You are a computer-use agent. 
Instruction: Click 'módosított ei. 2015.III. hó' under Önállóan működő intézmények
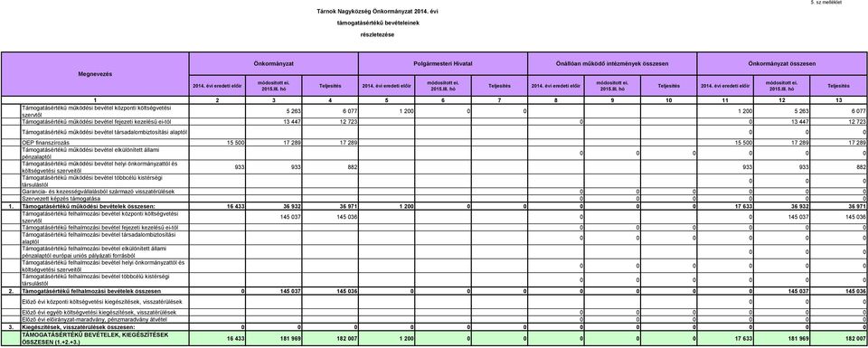[x=612, y=86]
